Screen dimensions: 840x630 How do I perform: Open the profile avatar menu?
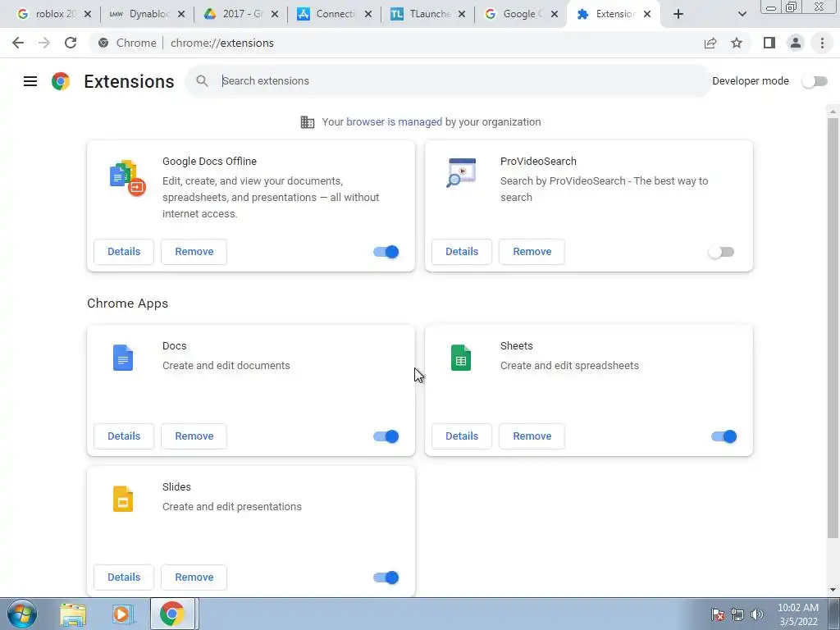tap(796, 43)
